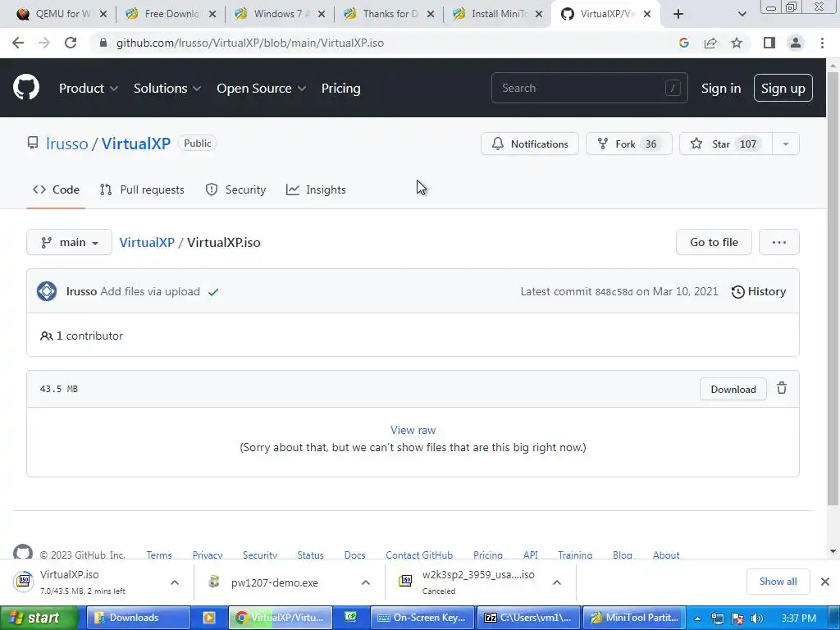
Task: Open new browser tab with plus icon
Action: pyautogui.click(x=678, y=14)
